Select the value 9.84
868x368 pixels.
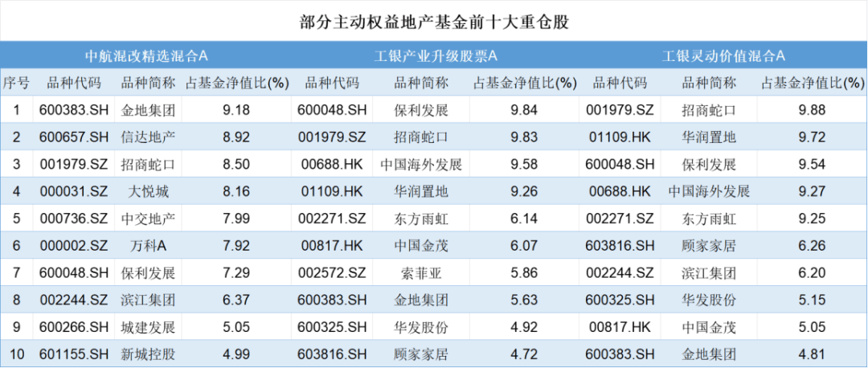pyautogui.click(x=524, y=110)
